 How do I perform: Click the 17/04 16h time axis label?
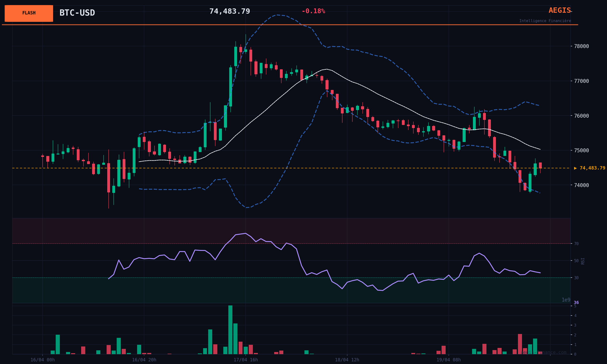point(245,360)
